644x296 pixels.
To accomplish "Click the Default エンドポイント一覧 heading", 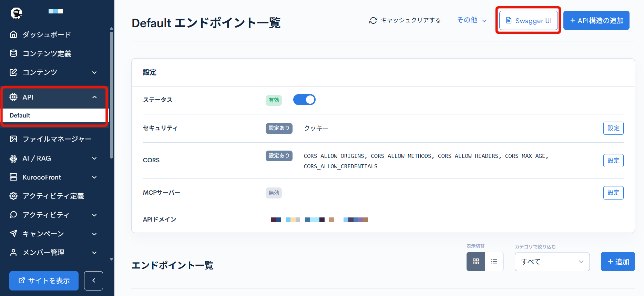I will click(206, 23).
